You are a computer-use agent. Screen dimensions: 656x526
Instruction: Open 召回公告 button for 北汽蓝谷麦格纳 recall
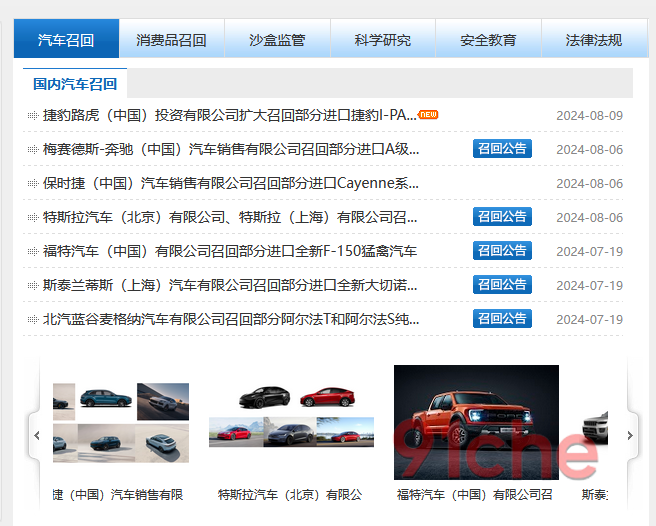pos(502,319)
